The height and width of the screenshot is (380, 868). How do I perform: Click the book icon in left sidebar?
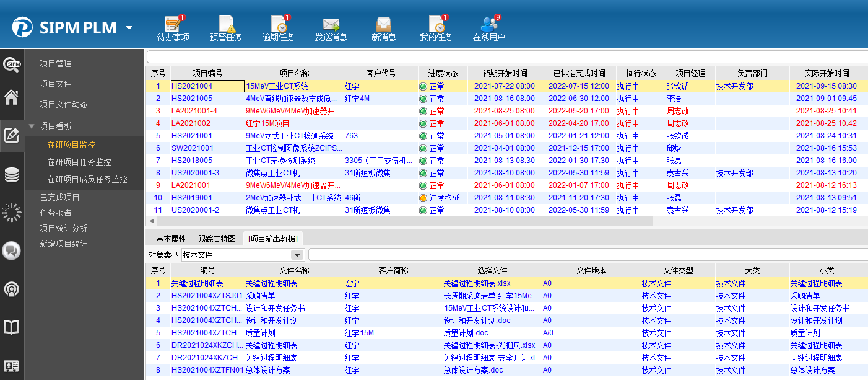[12, 327]
